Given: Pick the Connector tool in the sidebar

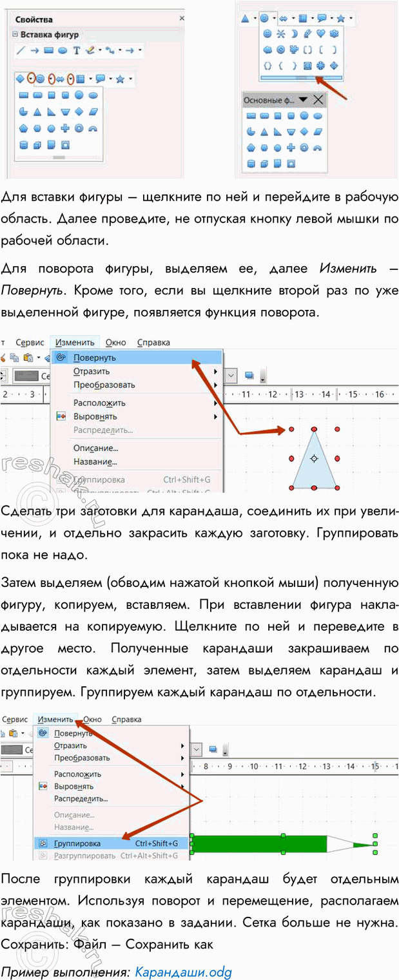Looking at the screenshot, I should click(110, 50).
